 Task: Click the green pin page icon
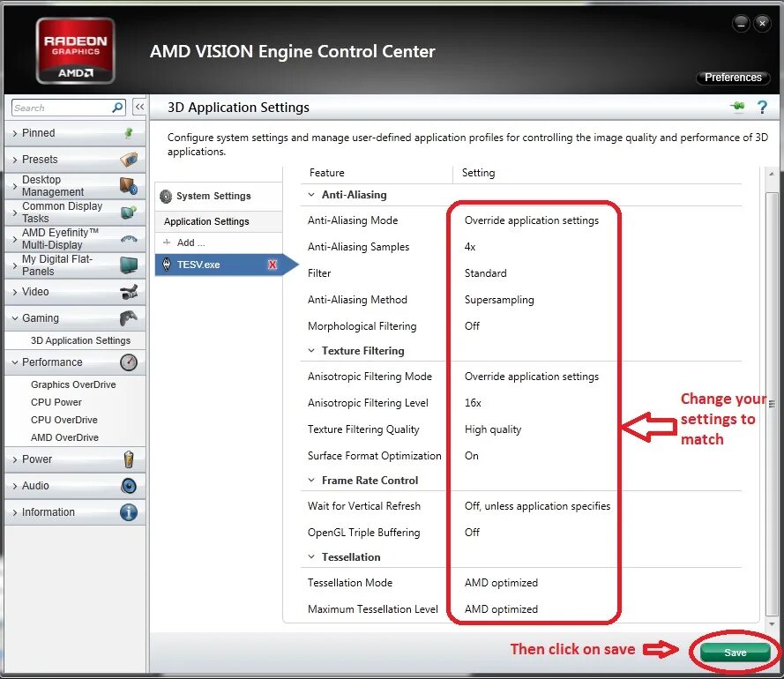[x=737, y=107]
